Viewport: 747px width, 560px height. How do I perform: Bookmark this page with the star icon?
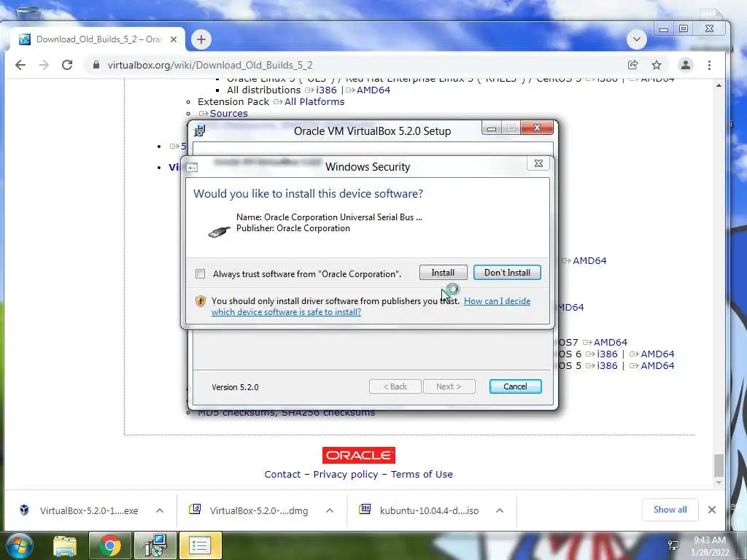pos(657,65)
